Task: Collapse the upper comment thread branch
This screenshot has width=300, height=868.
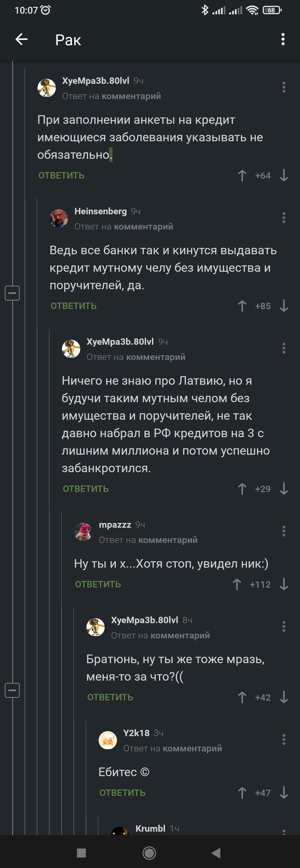Action: pyautogui.click(x=12, y=293)
